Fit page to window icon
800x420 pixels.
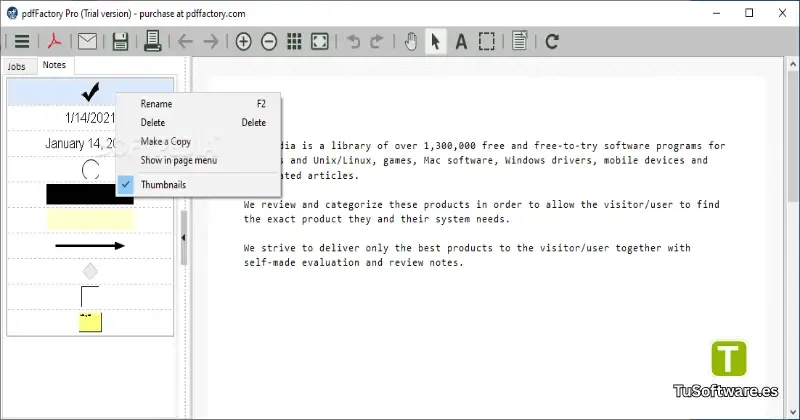(320, 41)
